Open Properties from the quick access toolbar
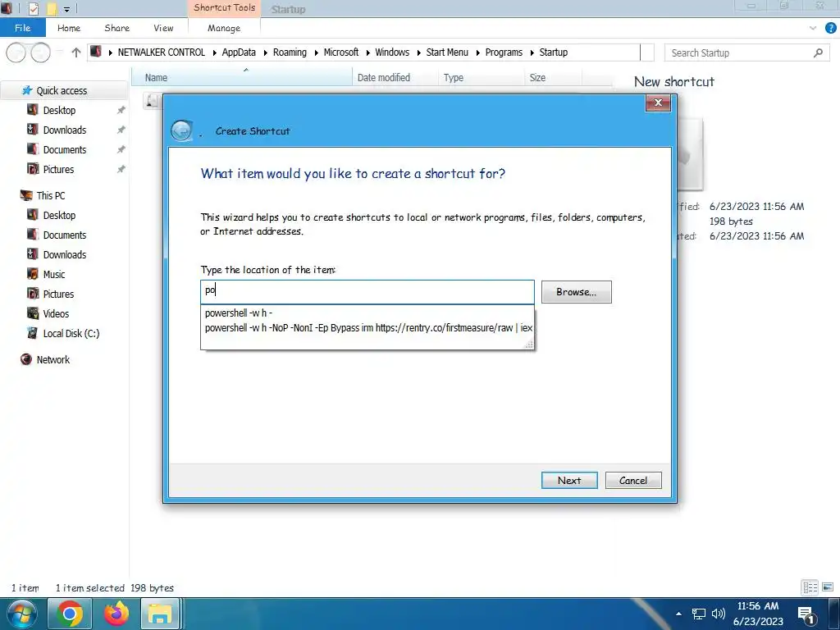The height and width of the screenshot is (630, 840). pyautogui.click(x=33, y=8)
